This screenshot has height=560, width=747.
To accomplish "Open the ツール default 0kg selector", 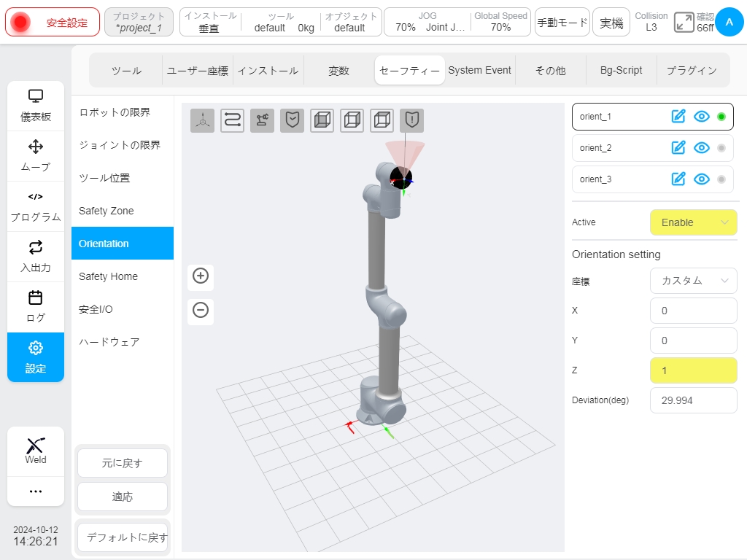I will click(281, 22).
